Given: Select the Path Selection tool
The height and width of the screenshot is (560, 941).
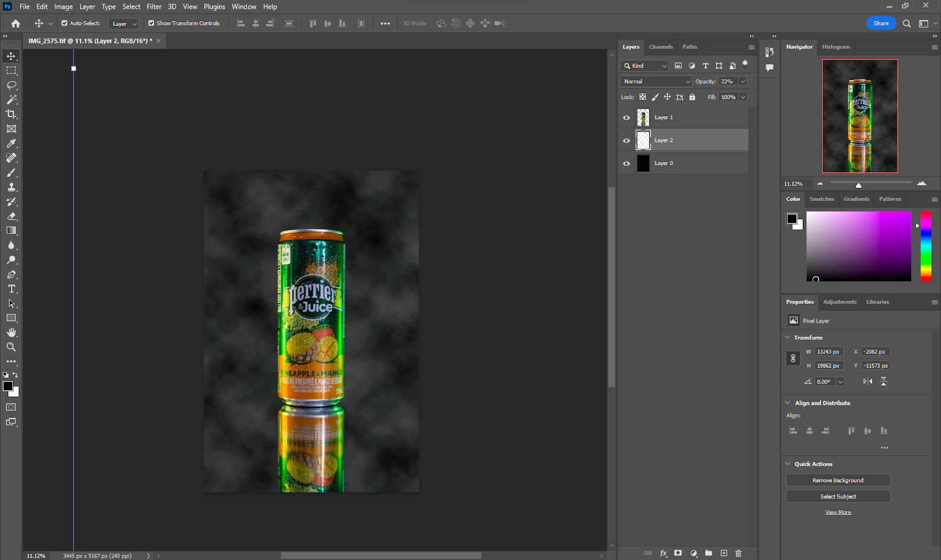Looking at the screenshot, I should pyautogui.click(x=11, y=303).
